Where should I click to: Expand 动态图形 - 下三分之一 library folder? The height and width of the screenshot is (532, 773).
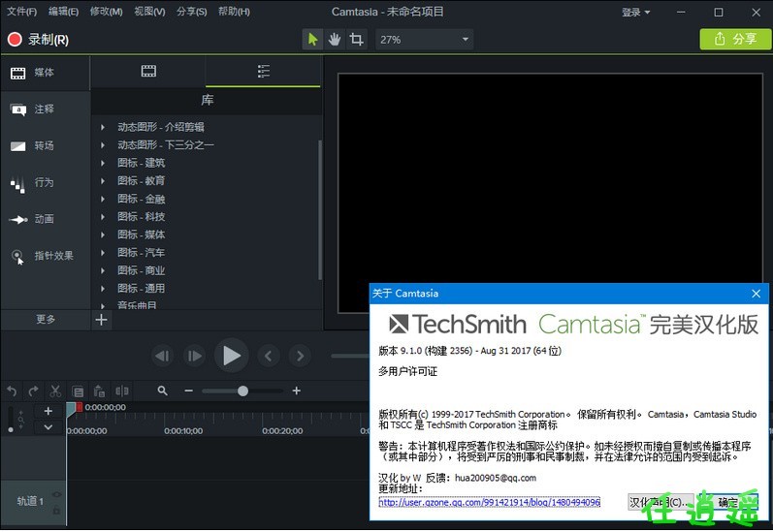tap(103, 145)
